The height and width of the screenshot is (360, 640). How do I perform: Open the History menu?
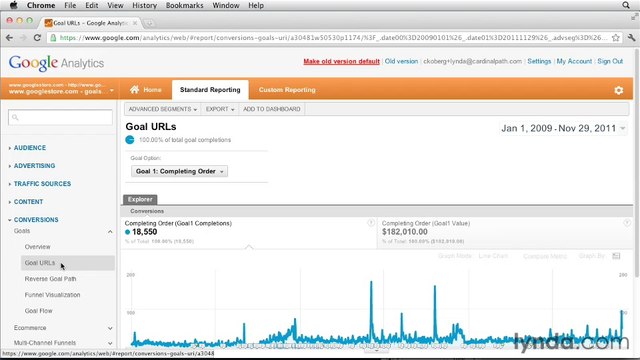(144, 5)
